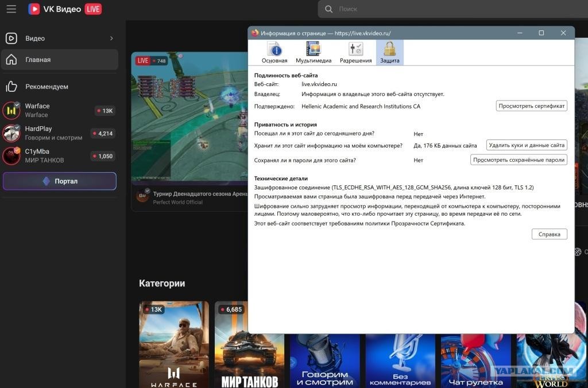
Task: Switch to the Мультимедиа tab
Action: point(314,52)
